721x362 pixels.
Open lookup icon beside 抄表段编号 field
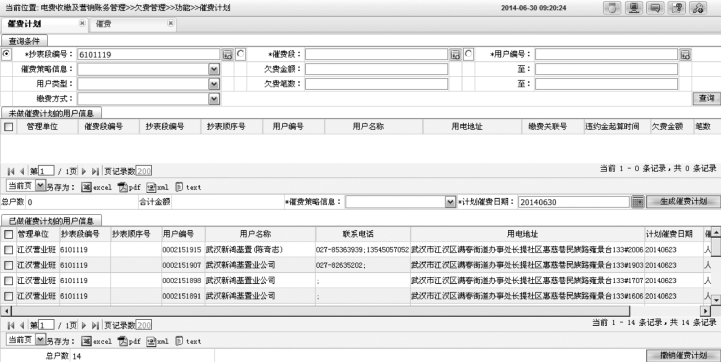pyautogui.click(x=227, y=54)
